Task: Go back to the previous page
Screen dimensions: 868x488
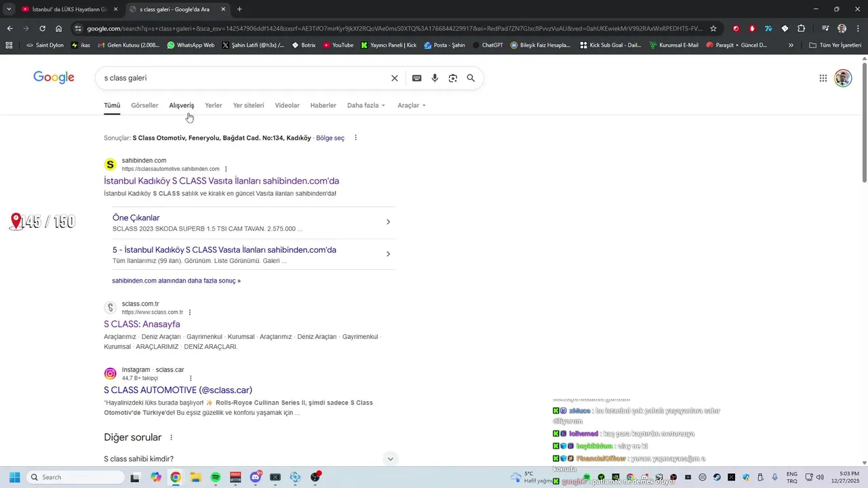Action: (x=9, y=28)
